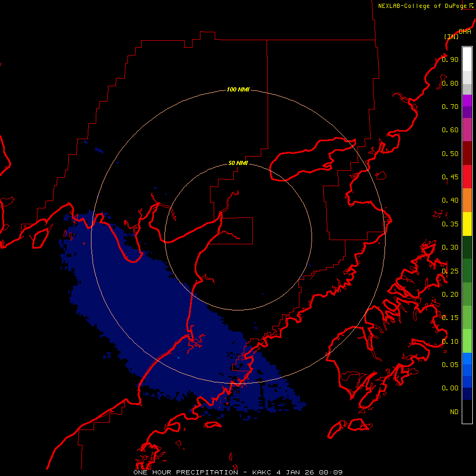Click the 0.90 legend value
Screen dimensions: 476x476
coord(450,59)
